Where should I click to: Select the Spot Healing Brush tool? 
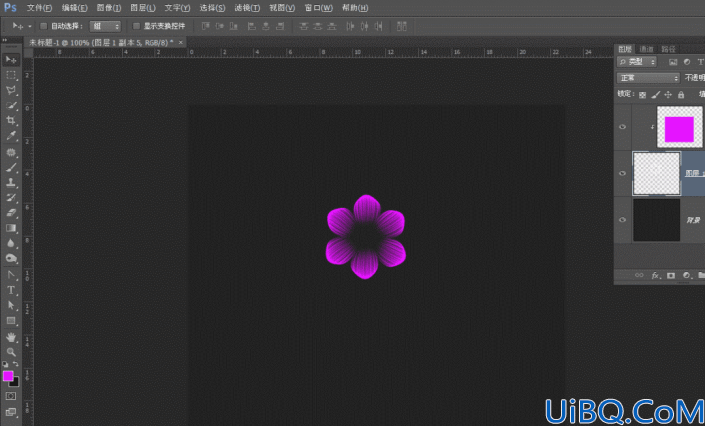11,152
